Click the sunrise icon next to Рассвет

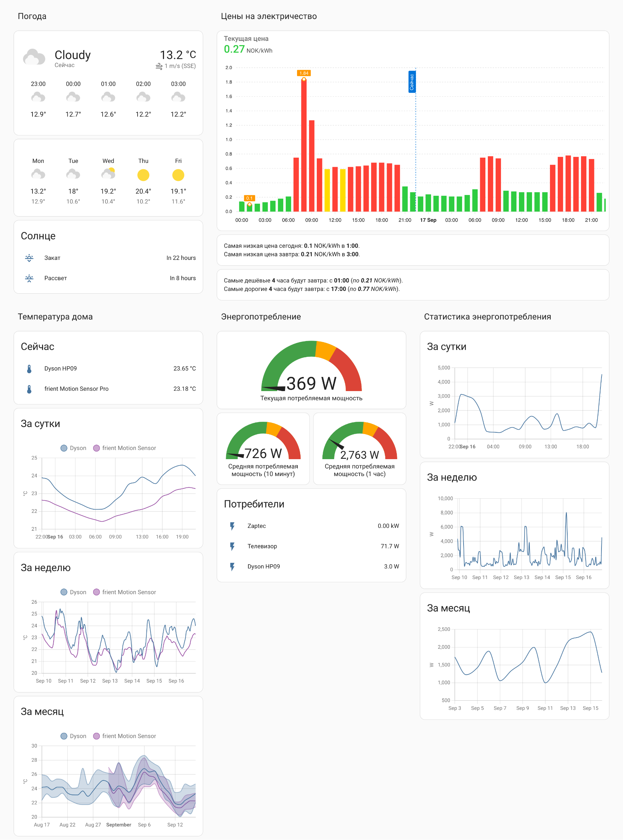[x=29, y=278]
